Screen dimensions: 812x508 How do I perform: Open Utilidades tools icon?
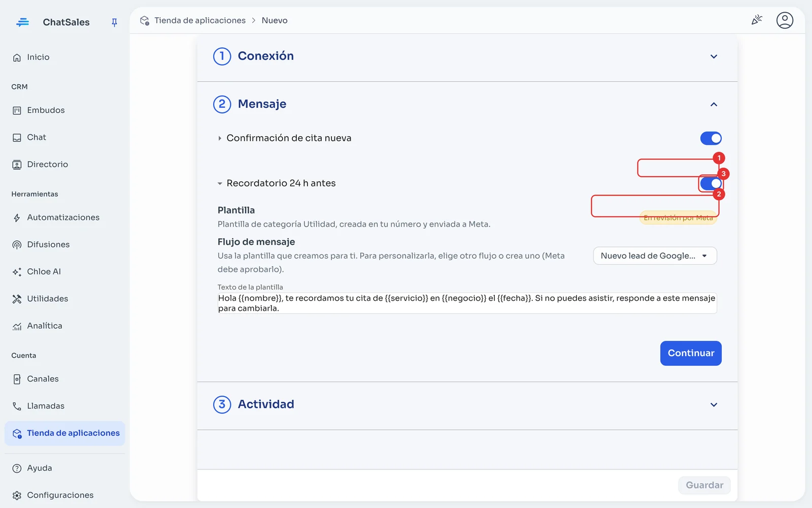click(17, 299)
